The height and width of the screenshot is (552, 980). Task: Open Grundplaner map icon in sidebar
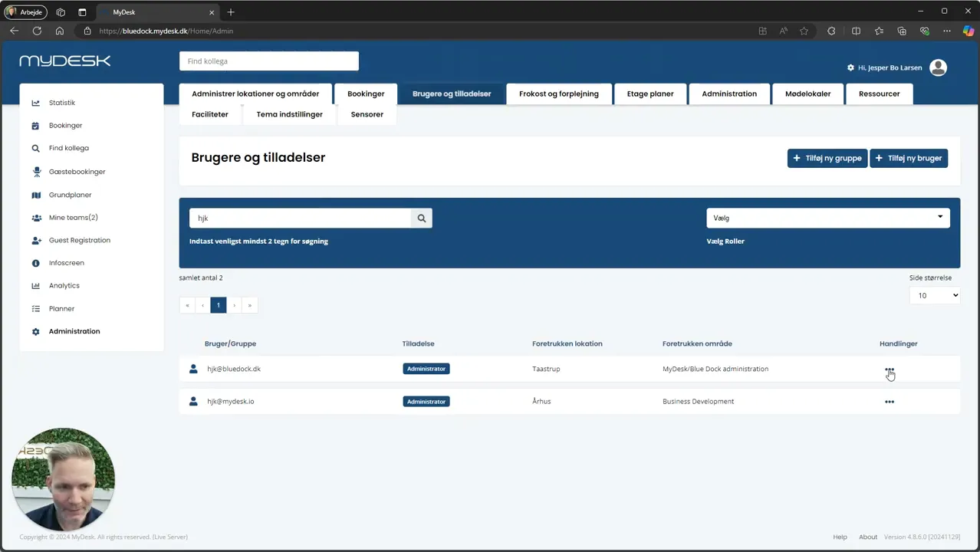(x=35, y=195)
